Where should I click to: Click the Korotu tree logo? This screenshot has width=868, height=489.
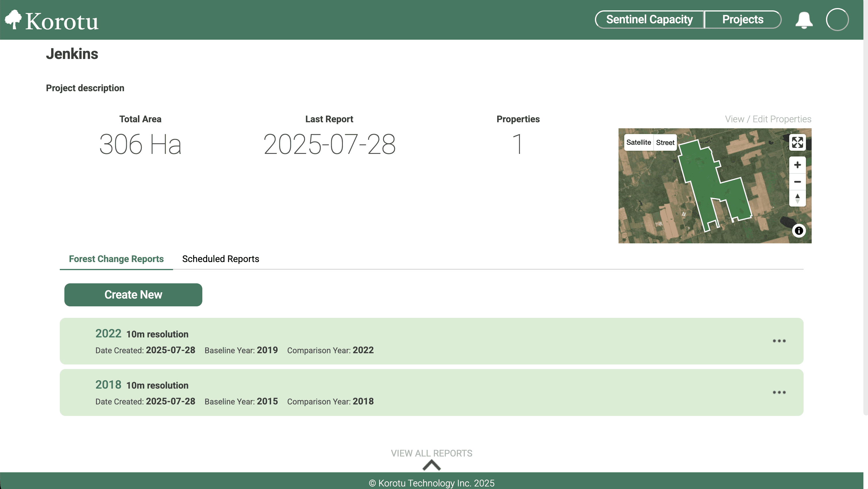13,20
